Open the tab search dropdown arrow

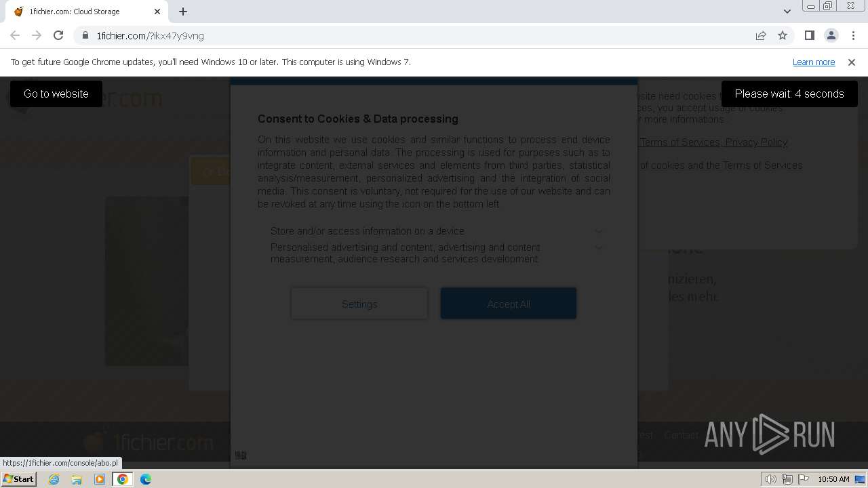click(787, 12)
